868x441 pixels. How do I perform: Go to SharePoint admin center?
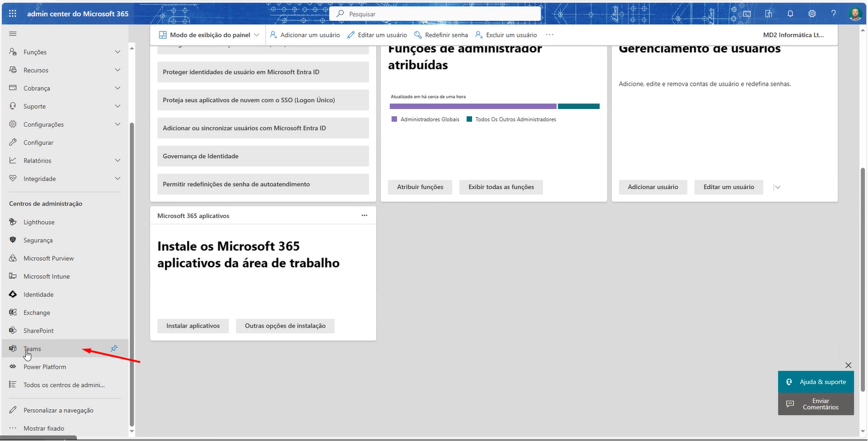click(x=38, y=331)
